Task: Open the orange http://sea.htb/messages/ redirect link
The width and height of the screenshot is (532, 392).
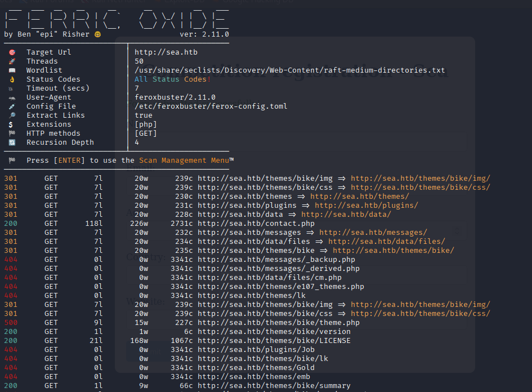Action: pos(373,233)
